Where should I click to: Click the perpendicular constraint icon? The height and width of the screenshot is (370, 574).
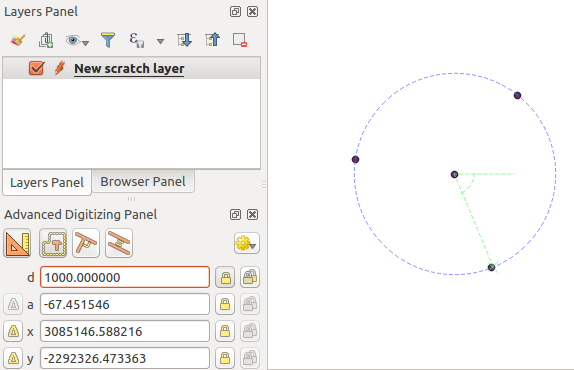[86, 243]
